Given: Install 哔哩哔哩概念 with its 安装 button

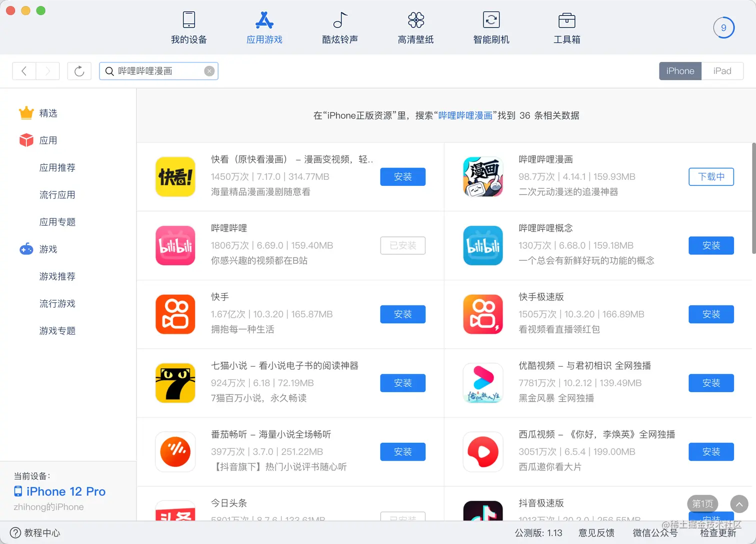Looking at the screenshot, I should (711, 245).
